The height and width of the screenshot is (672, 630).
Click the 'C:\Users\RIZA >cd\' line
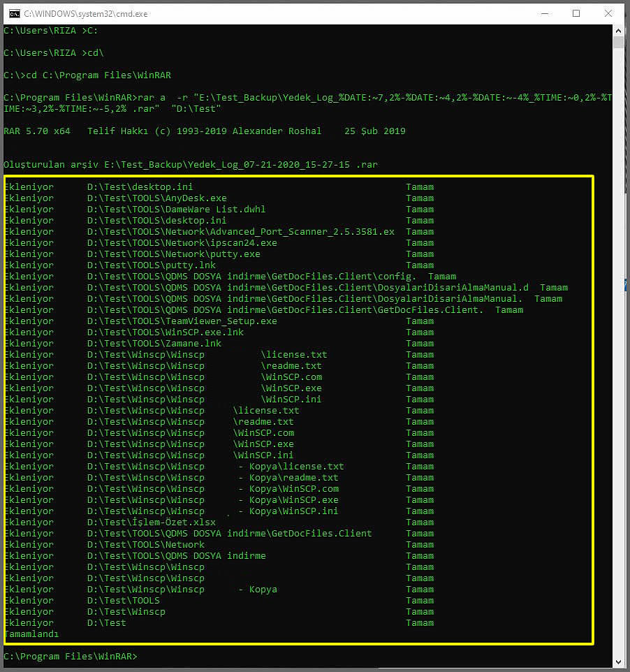click(54, 53)
